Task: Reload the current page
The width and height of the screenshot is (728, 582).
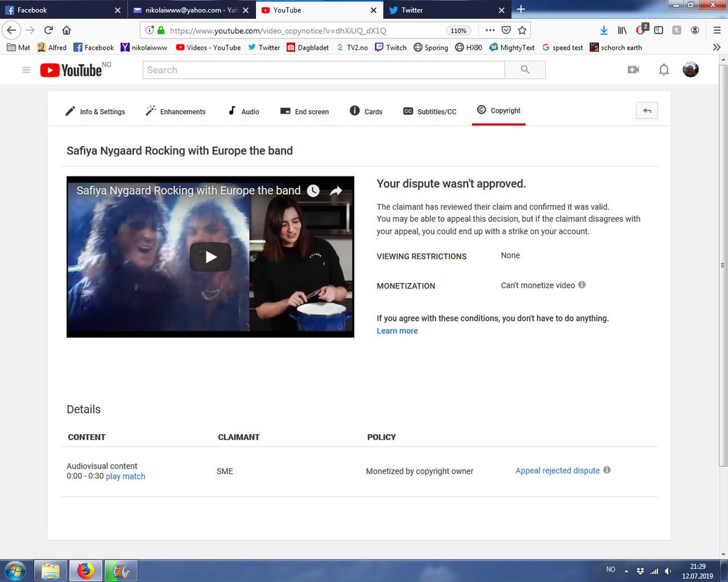Action: click(x=49, y=30)
